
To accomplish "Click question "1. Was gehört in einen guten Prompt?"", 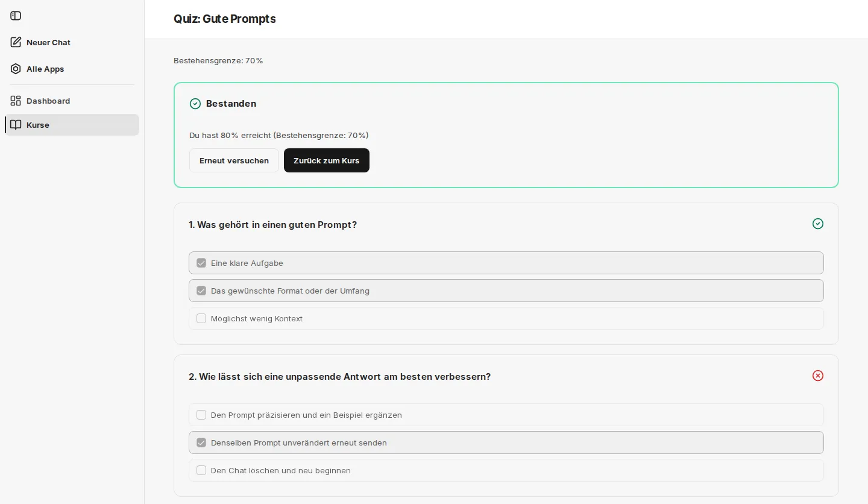I will (x=272, y=224).
